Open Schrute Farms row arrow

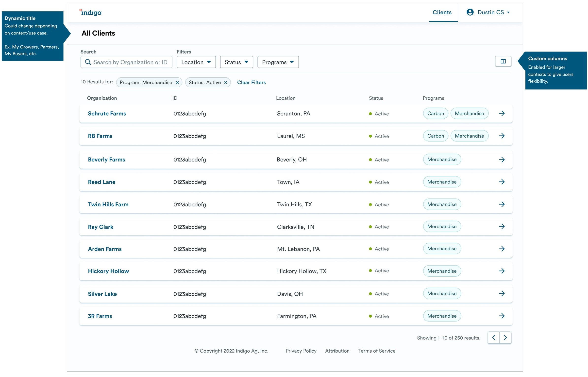[x=502, y=113]
